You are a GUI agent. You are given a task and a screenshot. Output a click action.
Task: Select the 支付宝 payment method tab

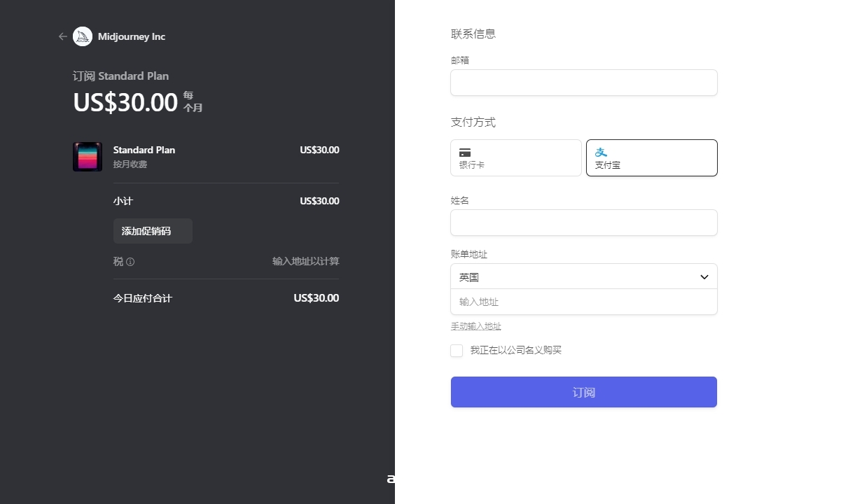point(651,157)
